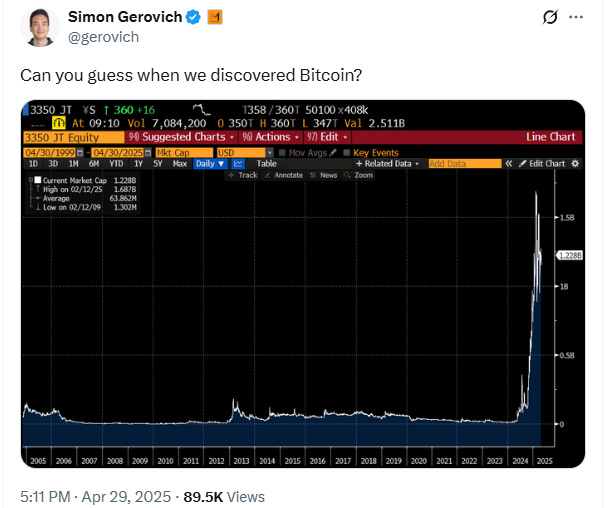The height and width of the screenshot is (508, 605).
Task: Click the 5:11 PM Apr 29, 2025 timestamp
Action: coord(96,497)
